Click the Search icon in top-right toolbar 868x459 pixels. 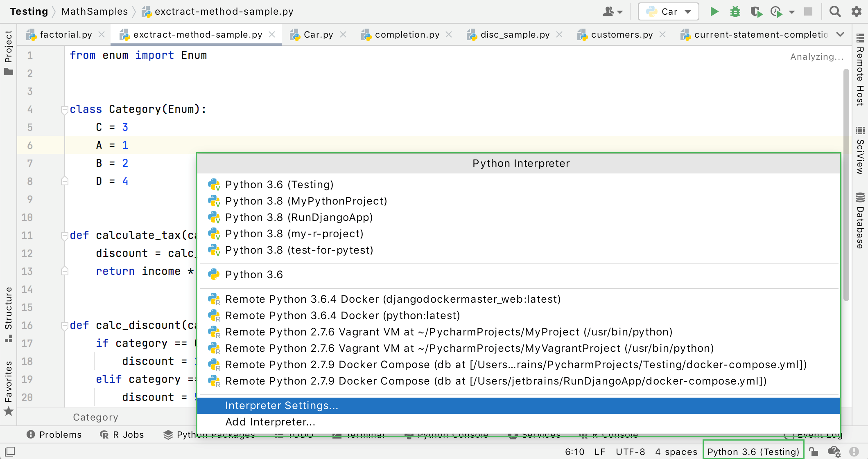(x=836, y=11)
